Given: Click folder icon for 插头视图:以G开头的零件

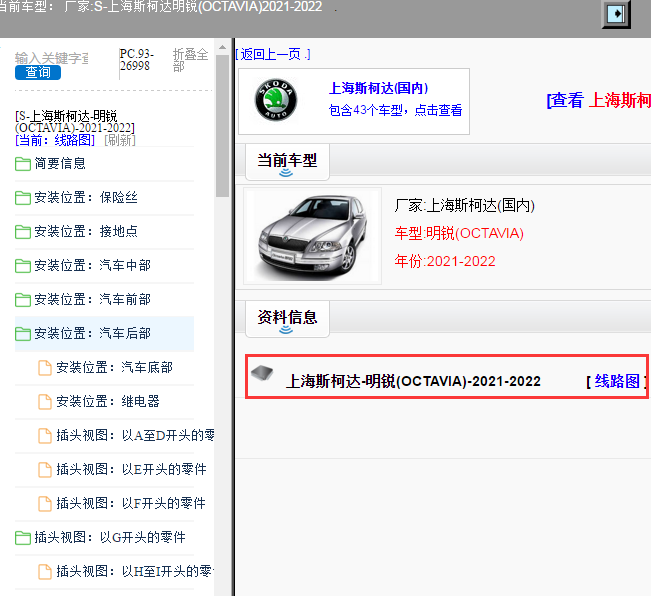Looking at the screenshot, I should tap(23, 538).
